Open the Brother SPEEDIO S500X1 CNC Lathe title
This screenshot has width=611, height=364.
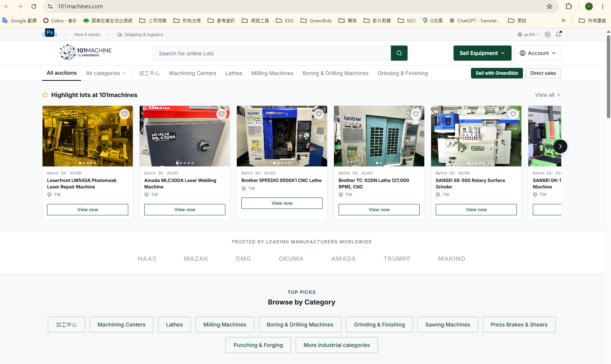point(282,180)
